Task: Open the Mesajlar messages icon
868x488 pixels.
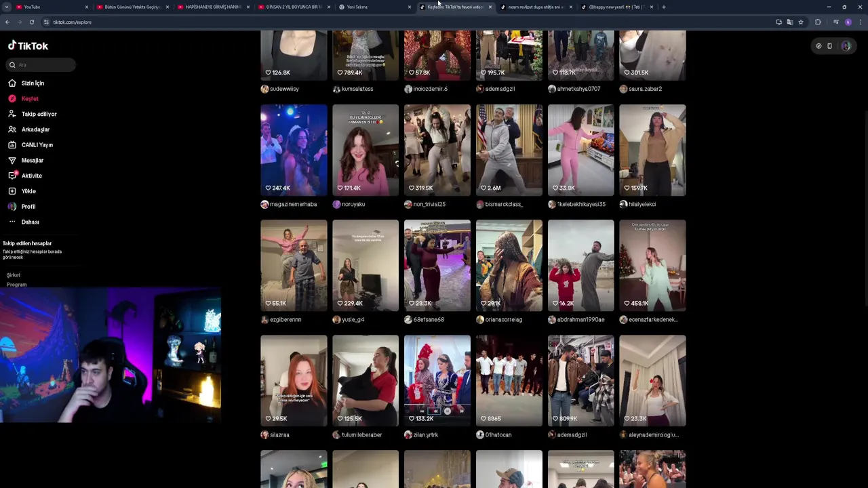Action: [12, 161]
